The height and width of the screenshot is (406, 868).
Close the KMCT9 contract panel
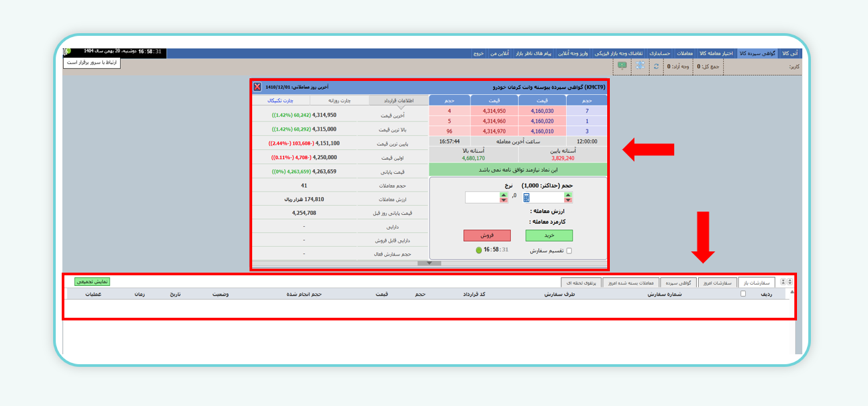pyautogui.click(x=257, y=87)
